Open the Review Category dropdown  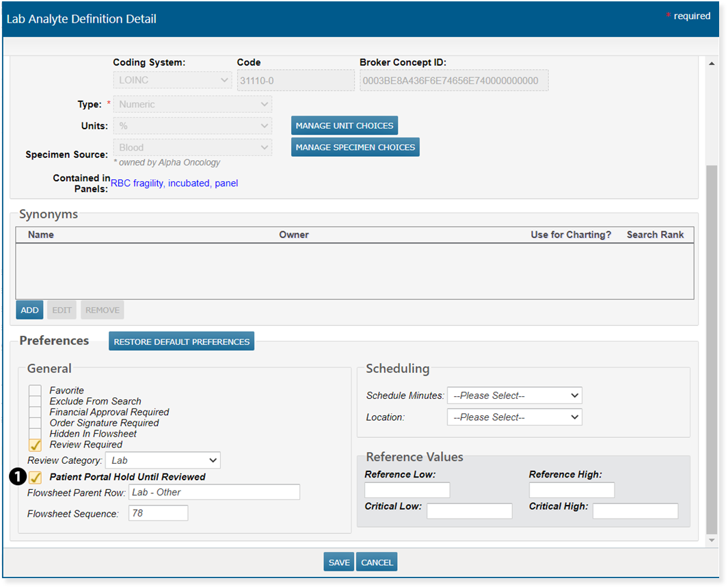163,460
